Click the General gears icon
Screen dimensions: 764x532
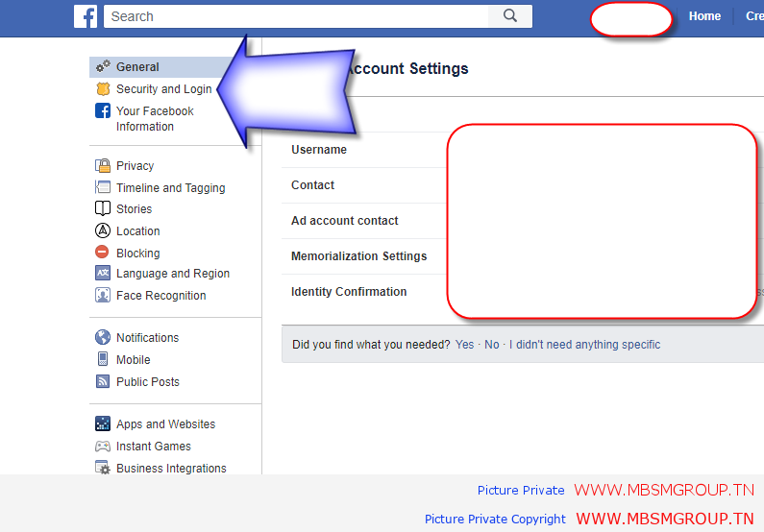(x=103, y=66)
